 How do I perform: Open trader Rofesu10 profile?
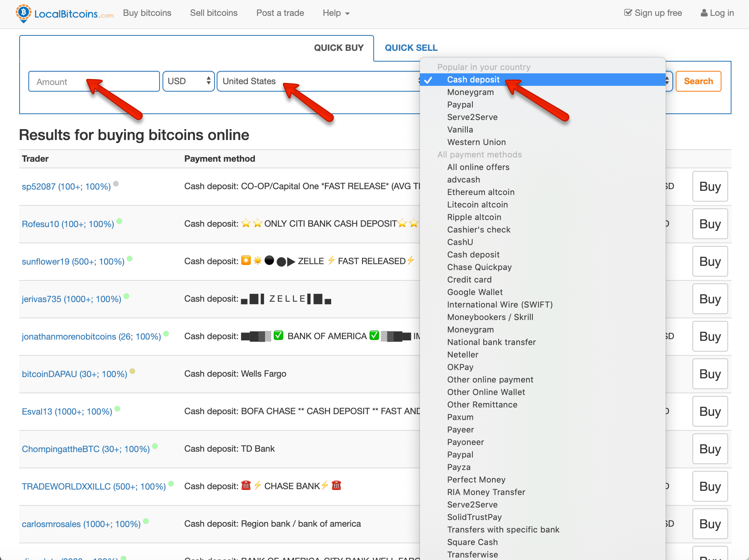pyautogui.click(x=68, y=224)
